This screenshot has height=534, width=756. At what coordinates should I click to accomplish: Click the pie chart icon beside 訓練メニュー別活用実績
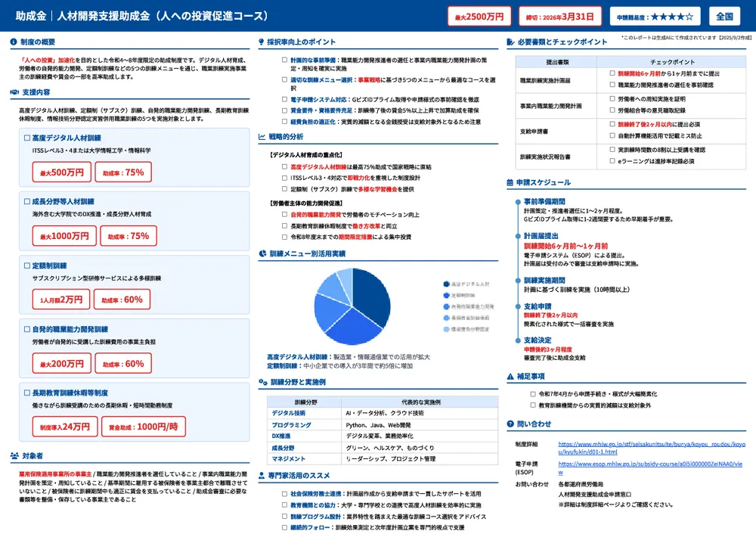pos(262,253)
